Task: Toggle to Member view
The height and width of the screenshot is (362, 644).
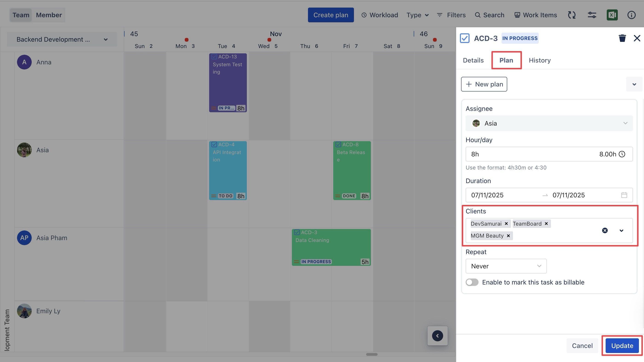Action: 49,15
